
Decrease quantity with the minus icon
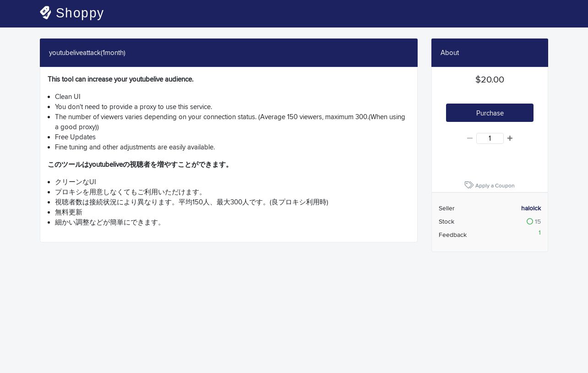469,138
